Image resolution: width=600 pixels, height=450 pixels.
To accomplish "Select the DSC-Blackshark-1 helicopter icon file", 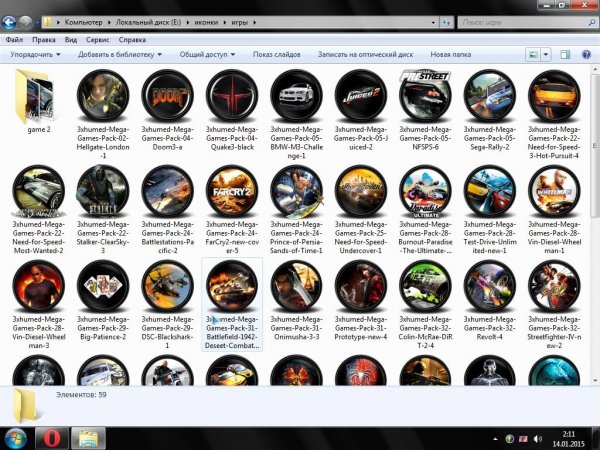I will tap(167, 304).
